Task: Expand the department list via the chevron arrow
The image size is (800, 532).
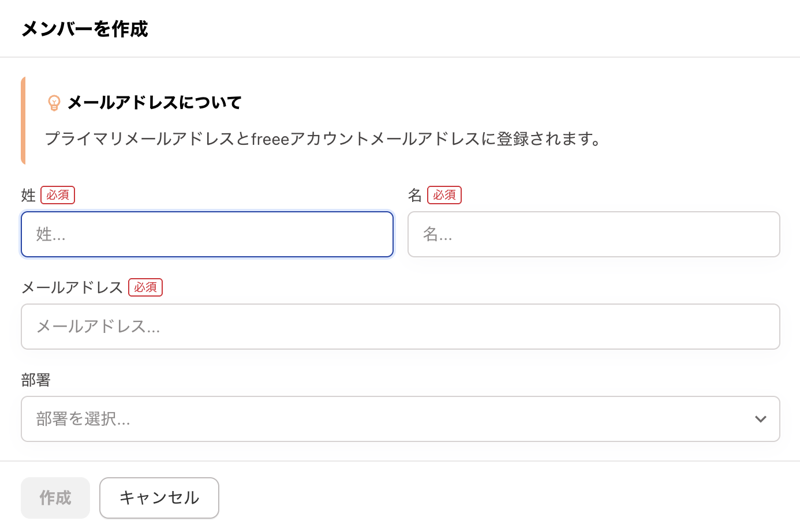Action: [x=760, y=419]
